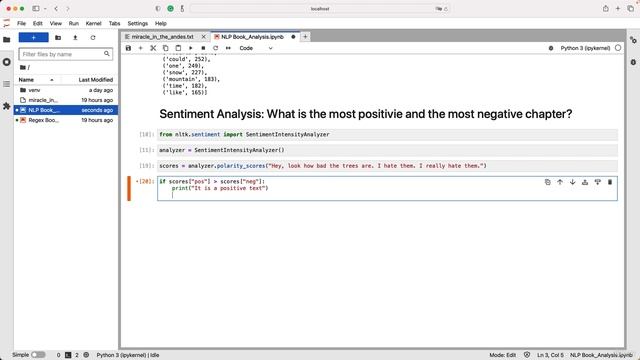Open debugger panel in right sidebar
The height and width of the screenshot is (360, 640).
[x=633, y=62]
